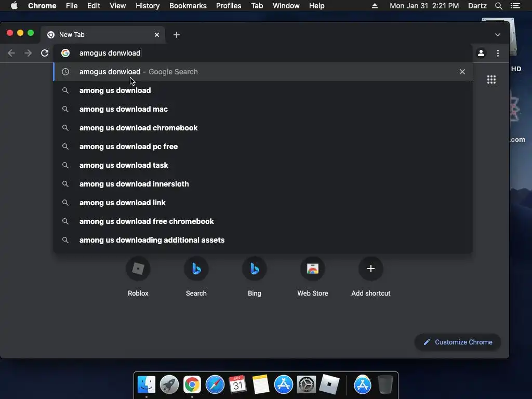The image size is (532, 399).
Task: Open the Edit menu
Action: 94,6
